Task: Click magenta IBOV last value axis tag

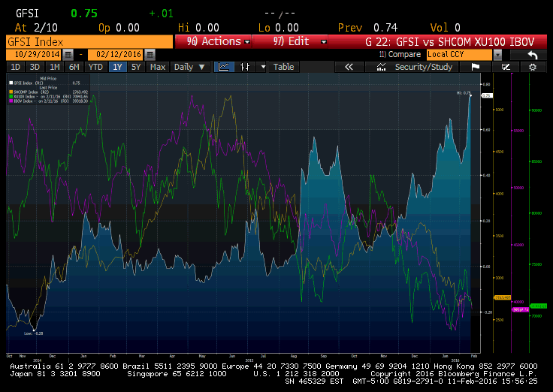Action: click(x=520, y=309)
